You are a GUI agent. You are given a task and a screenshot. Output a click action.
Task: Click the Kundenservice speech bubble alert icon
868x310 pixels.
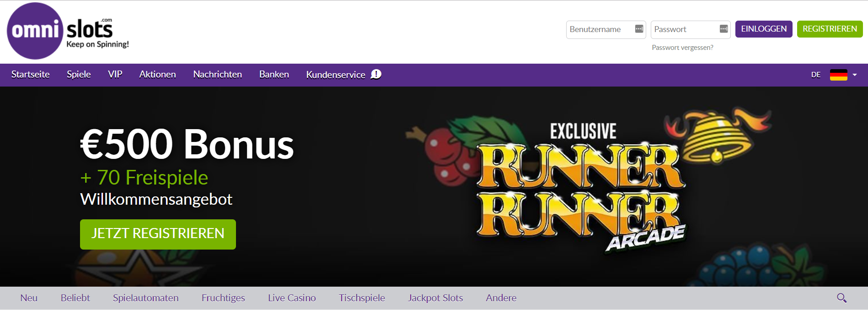pyautogui.click(x=376, y=74)
